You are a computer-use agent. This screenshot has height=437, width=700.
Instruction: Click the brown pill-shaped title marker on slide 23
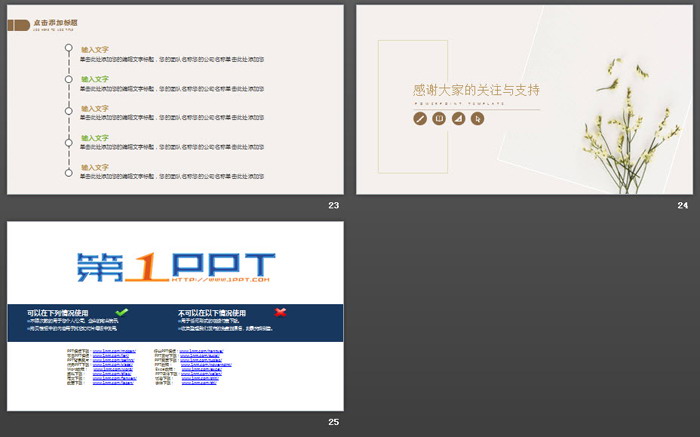click(x=19, y=25)
